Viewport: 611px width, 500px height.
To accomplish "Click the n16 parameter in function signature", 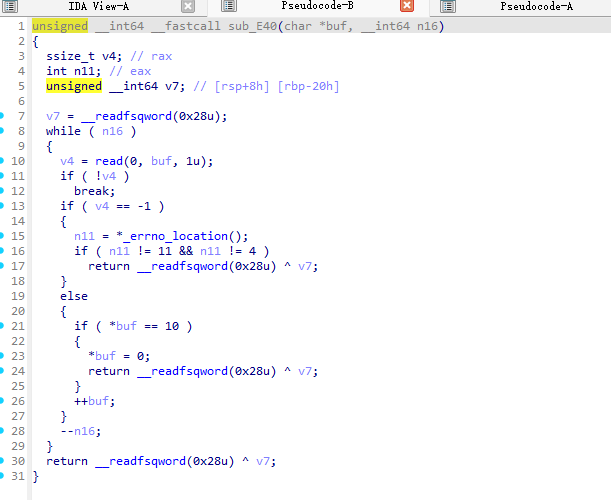I will coord(425,25).
